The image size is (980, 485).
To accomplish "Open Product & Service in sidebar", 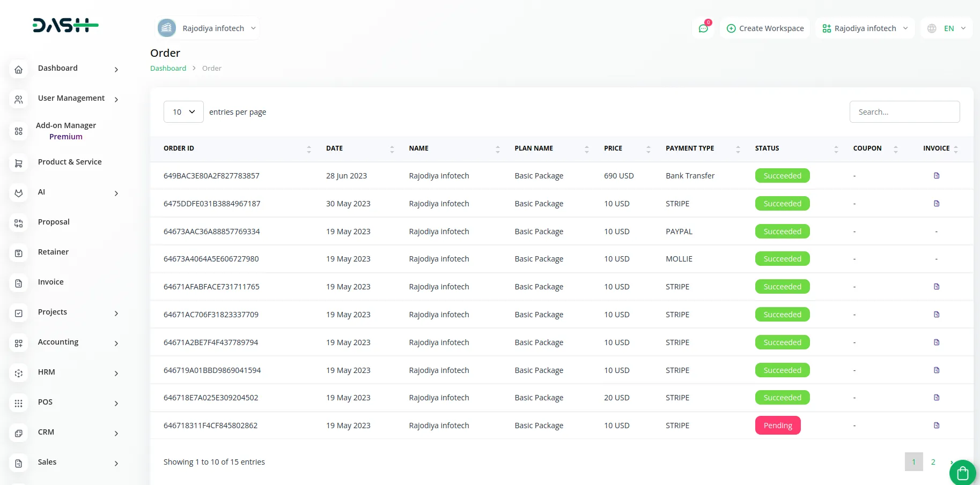I will point(70,162).
